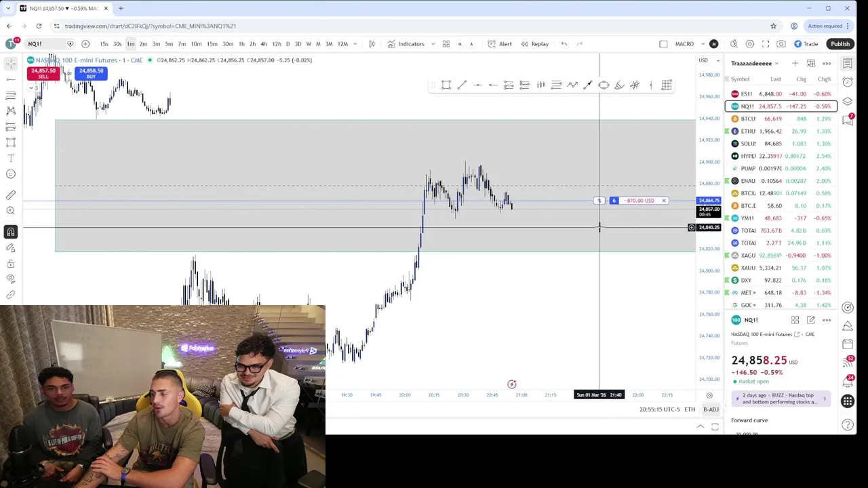The width and height of the screenshot is (868, 488).
Task: Switch to 5m timeframe
Action: [169, 44]
